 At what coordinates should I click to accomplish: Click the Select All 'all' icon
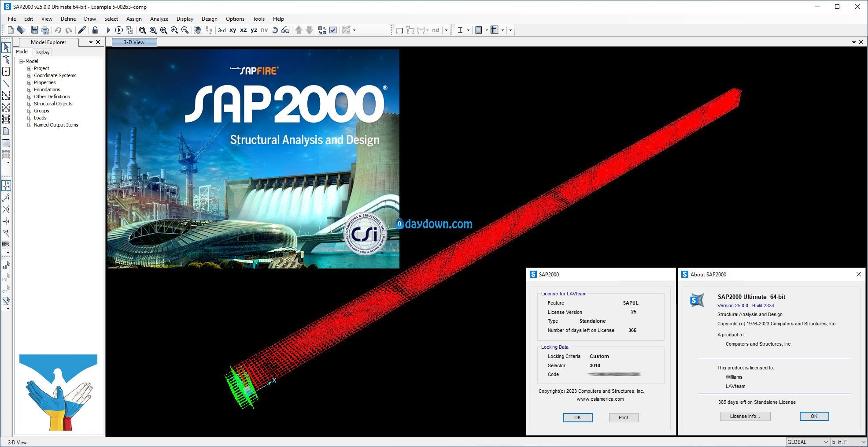tap(6, 265)
